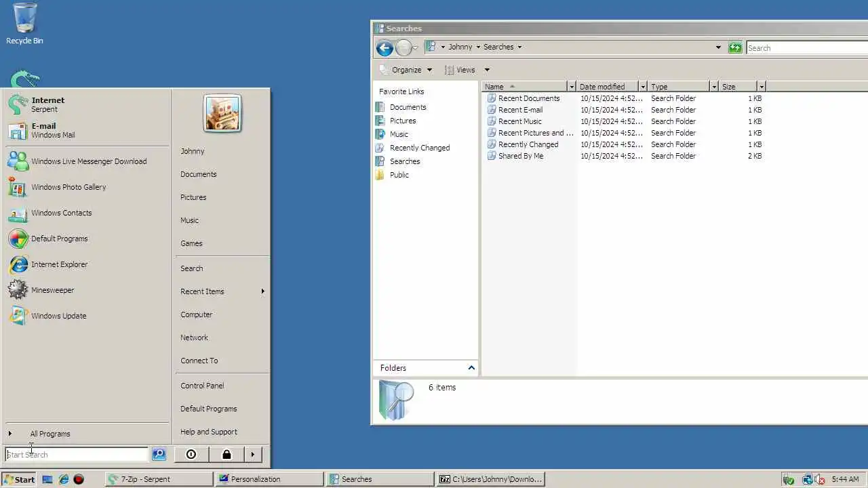Screen dimensions: 868x488
Task: Switch to 7-Zip - Serpent taskbar button
Action: coord(159,479)
